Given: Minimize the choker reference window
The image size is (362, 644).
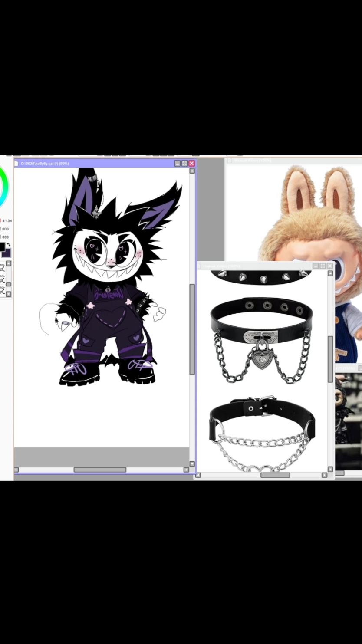Looking at the screenshot, I should point(316,266).
